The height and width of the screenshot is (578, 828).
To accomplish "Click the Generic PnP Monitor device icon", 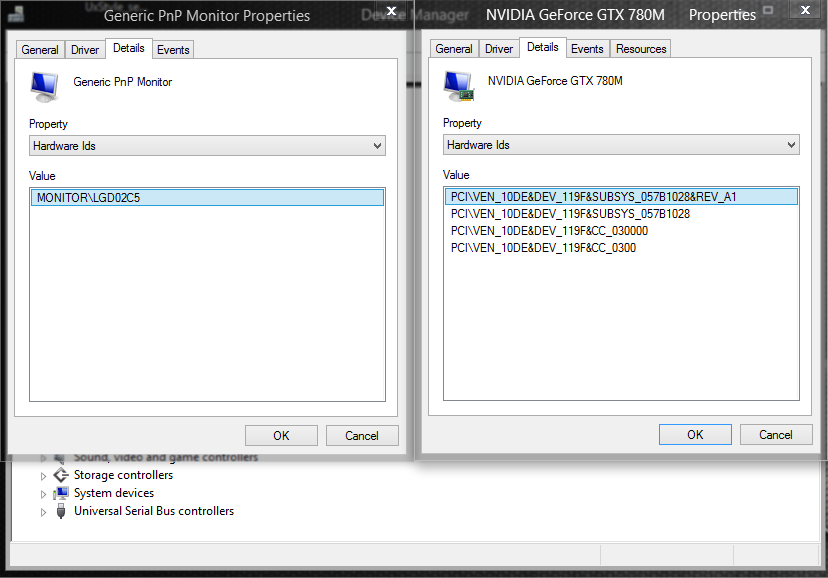I will click(44, 87).
